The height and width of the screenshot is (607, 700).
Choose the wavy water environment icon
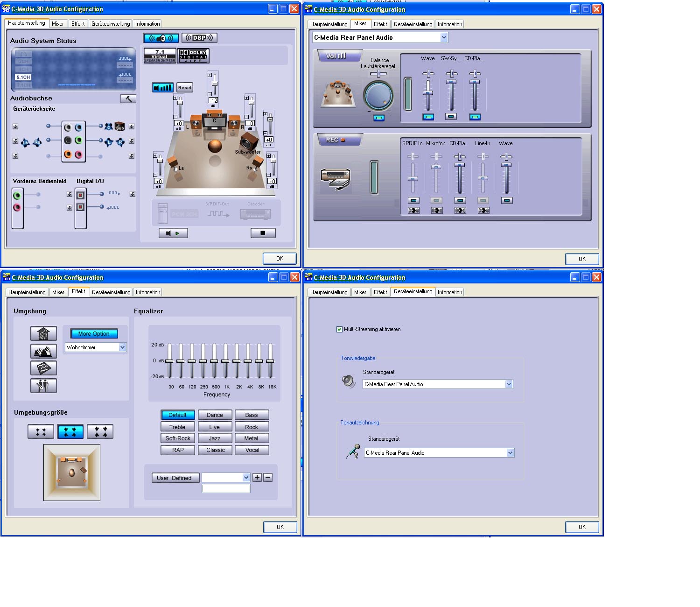tap(43, 368)
